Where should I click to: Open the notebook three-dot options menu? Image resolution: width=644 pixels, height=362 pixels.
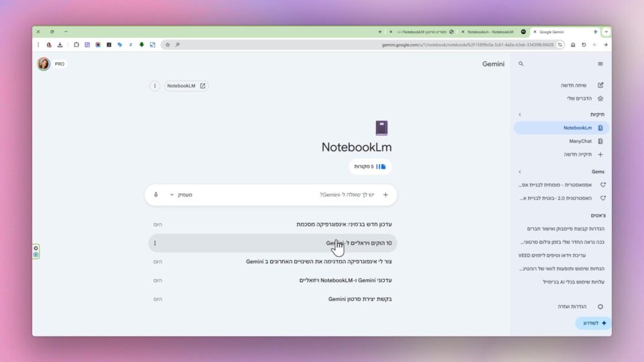coord(155,85)
